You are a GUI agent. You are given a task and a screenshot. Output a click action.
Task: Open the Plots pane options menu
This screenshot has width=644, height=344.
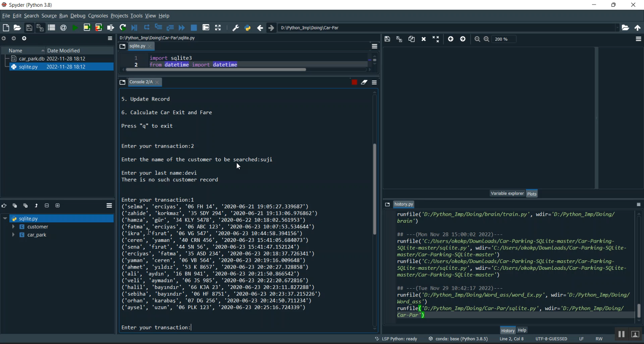pos(638,39)
